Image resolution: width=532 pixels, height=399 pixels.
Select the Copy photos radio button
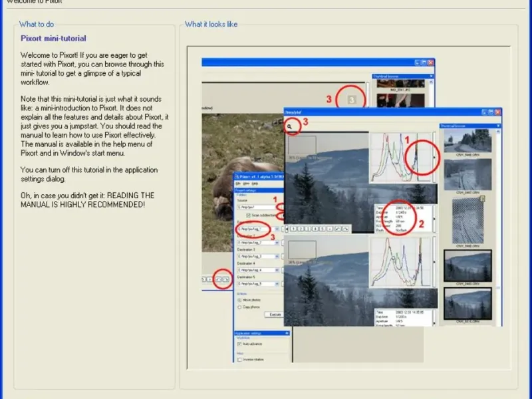[239, 307]
